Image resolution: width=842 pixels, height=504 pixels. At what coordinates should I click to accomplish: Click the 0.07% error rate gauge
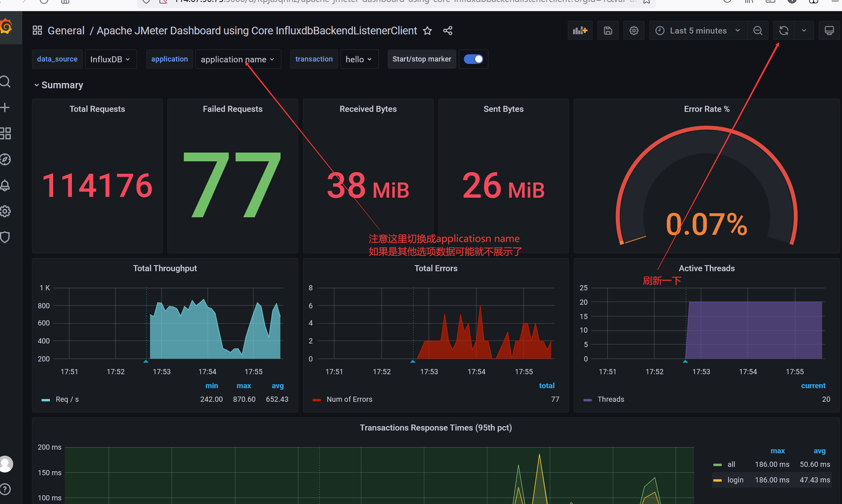point(707,224)
